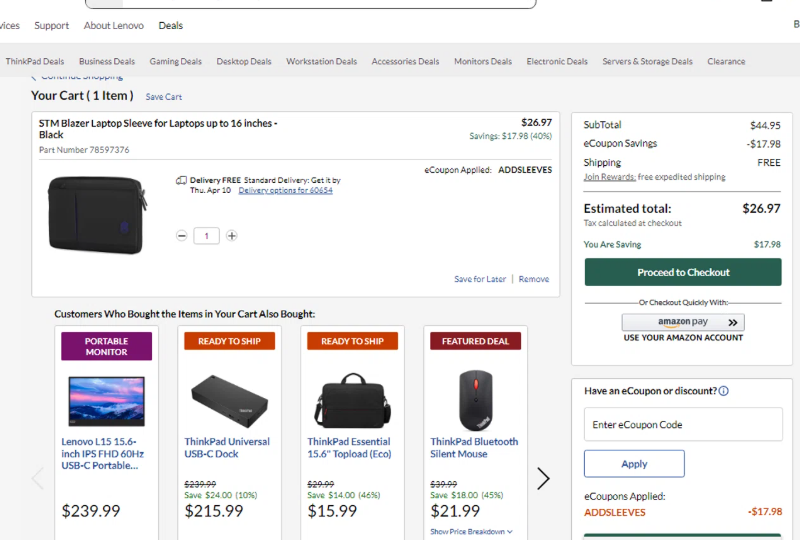
Task: Expand Show Price Breakdown under Bluetooth mouse
Action: [471, 531]
